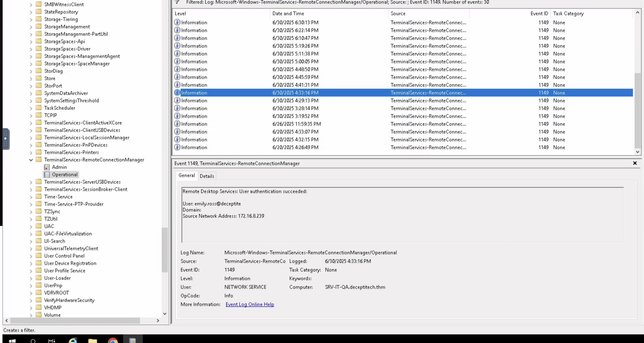The image size is (644, 343).
Task: Click the Operational log icon
Action: [47, 175]
